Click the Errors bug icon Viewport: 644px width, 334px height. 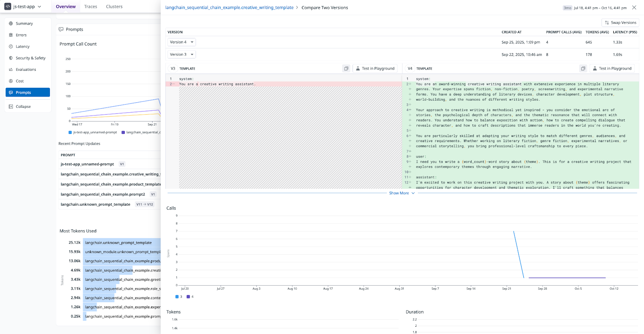click(x=11, y=35)
